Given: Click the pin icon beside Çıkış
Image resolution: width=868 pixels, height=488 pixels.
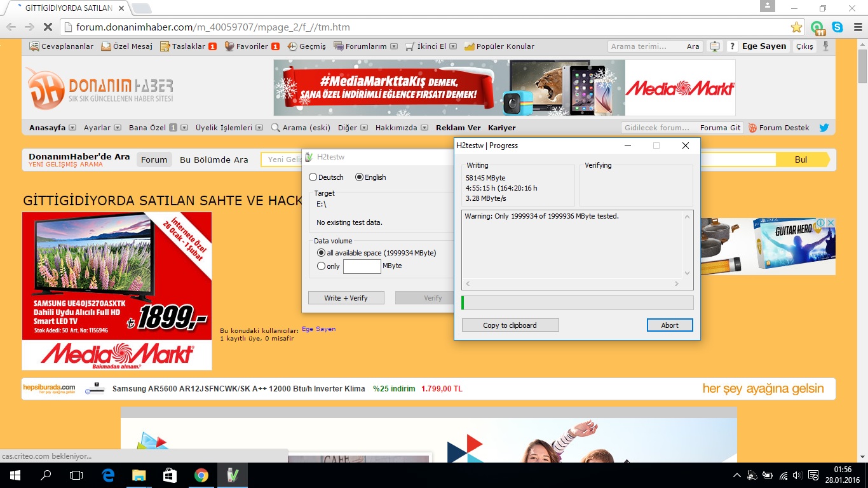Looking at the screenshot, I should click(825, 46).
